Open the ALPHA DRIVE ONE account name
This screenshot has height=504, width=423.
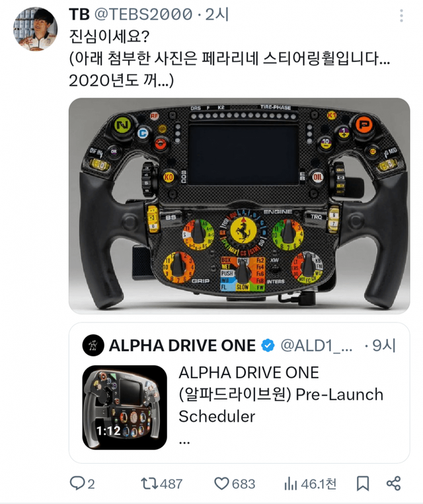point(182,345)
